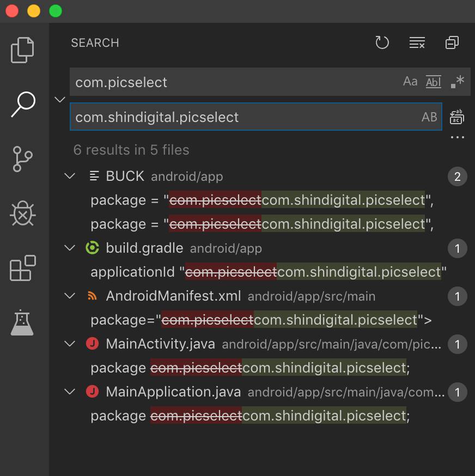Toggle Match Whole Word option
This screenshot has height=476, width=475.
coord(434,81)
